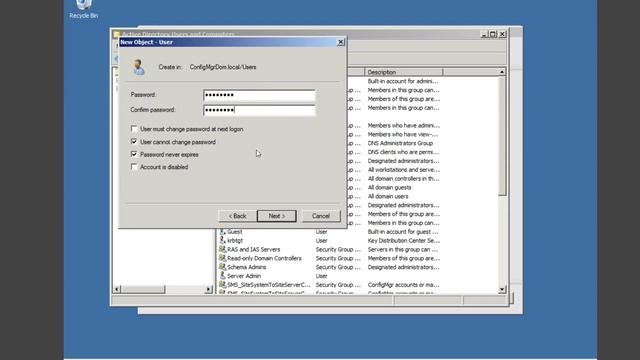Click the user icon in New Object dialog
640x360 pixels.
[x=138, y=67]
